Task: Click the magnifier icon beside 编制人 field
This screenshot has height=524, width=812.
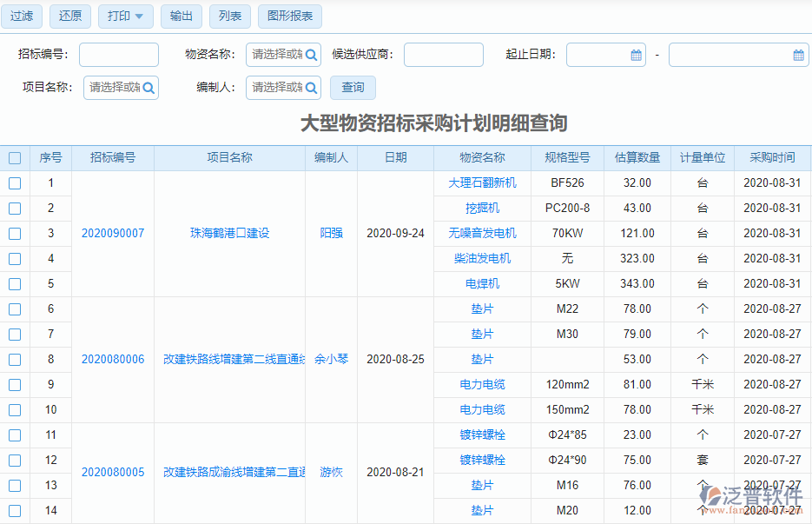Action: tap(313, 88)
